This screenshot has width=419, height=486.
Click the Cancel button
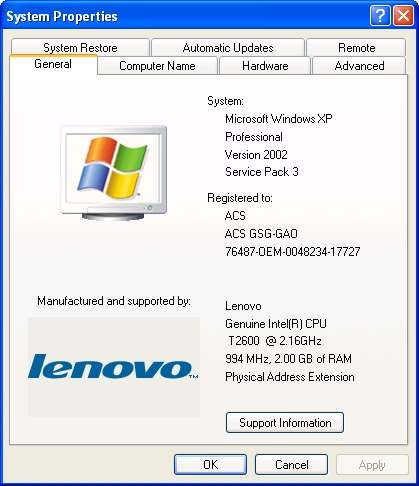(x=292, y=464)
